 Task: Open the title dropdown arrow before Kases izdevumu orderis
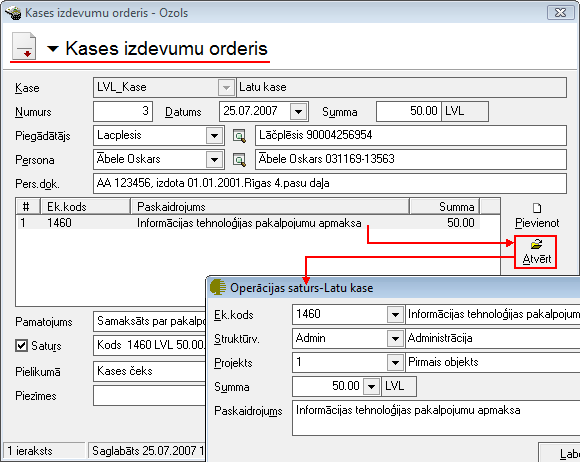53,48
